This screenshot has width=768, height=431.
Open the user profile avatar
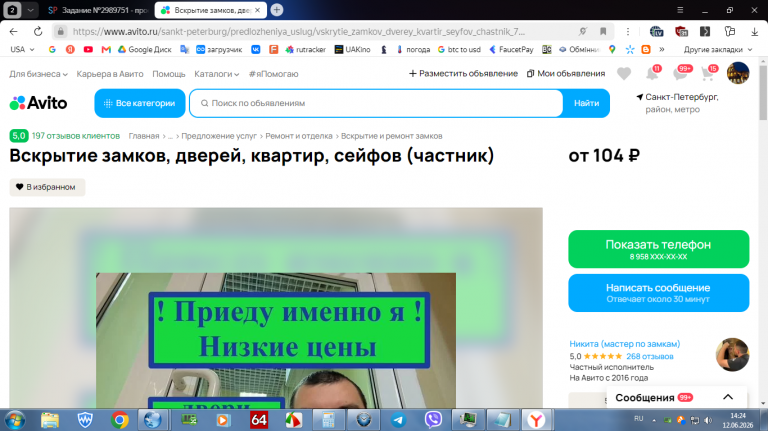click(738, 73)
